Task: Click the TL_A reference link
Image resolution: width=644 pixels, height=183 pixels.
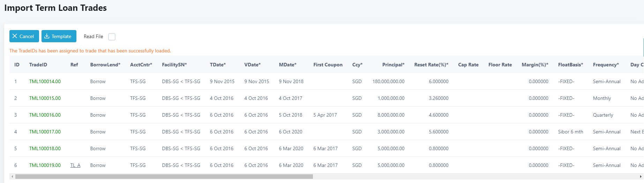Action: 75,165
